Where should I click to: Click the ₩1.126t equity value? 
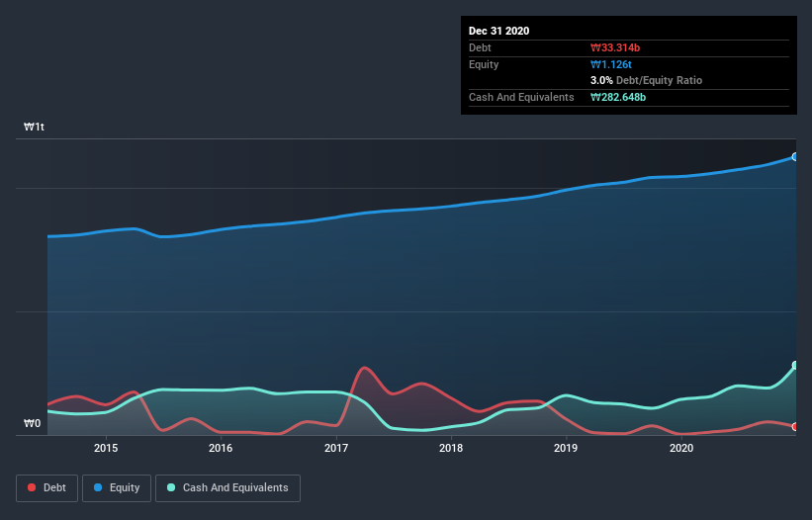611,64
